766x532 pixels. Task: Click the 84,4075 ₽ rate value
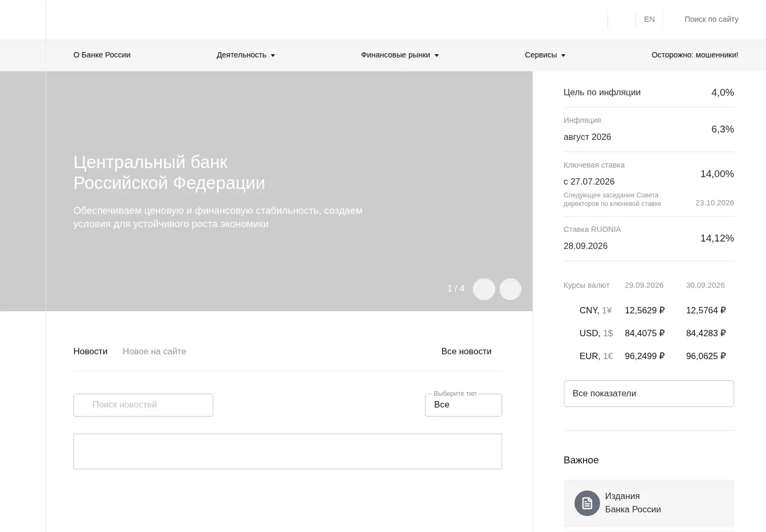(x=645, y=333)
